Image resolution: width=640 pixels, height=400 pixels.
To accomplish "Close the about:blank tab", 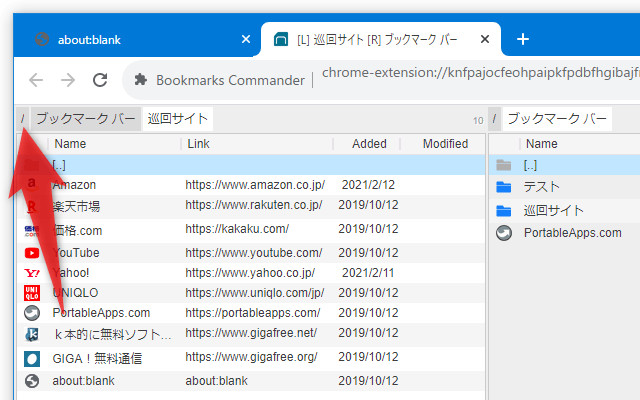I will coord(246,39).
